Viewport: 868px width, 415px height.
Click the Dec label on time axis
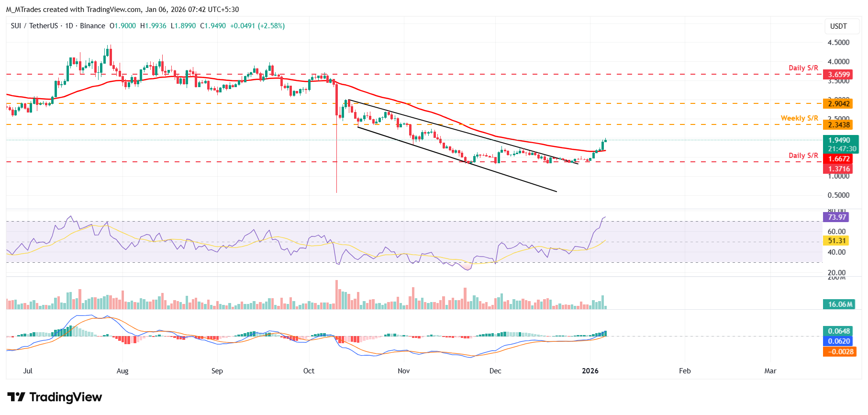point(495,371)
